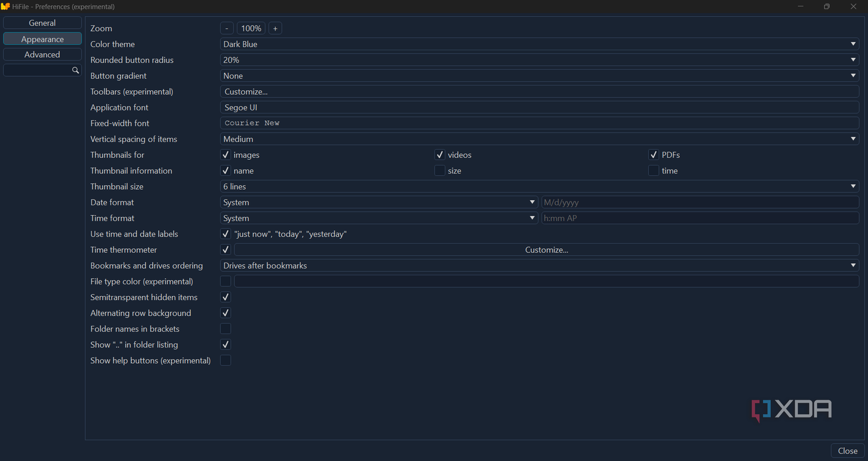Click the search magnifier icon in sidebar
868x461 pixels.
[x=75, y=70]
